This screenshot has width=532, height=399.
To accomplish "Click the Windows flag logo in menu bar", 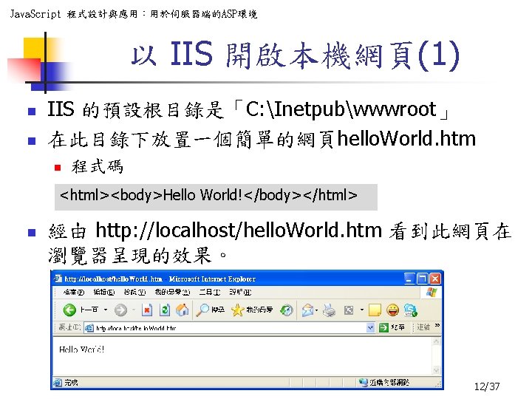I will (x=432, y=292).
